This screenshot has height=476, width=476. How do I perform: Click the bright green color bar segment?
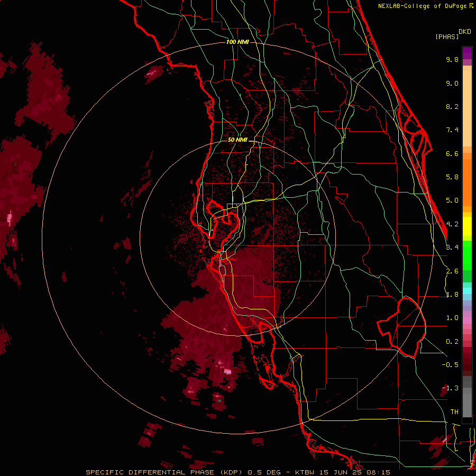tap(467, 255)
